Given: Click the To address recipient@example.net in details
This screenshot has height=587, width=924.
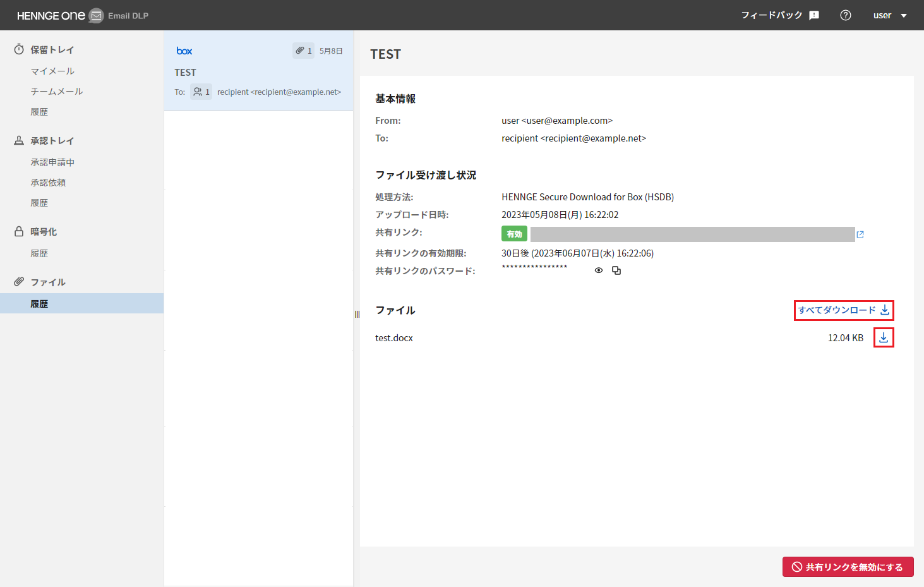Looking at the screenshot, I should pyautogui.click(x=574, y=138).
